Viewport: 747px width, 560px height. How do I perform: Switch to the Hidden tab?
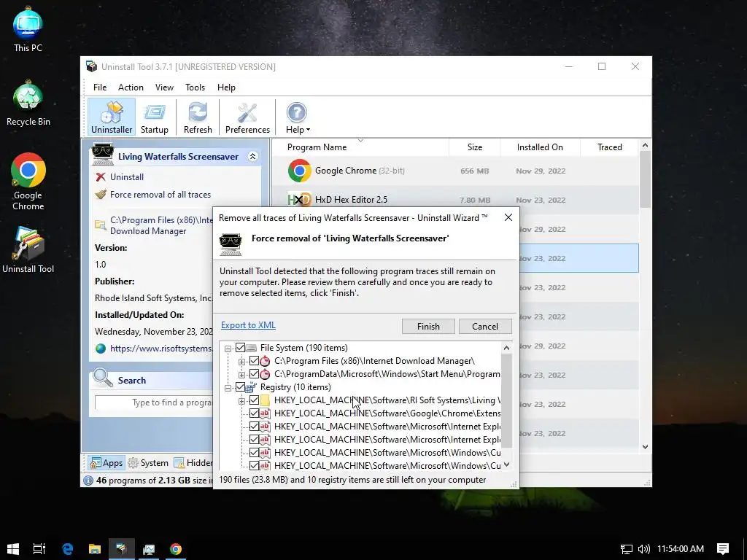point(193,462)
